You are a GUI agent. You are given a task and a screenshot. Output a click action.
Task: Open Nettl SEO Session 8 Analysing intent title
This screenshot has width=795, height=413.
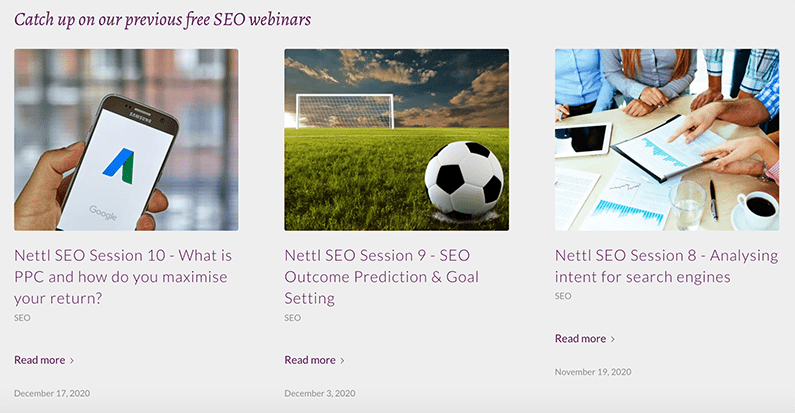(x=665, y=265)
